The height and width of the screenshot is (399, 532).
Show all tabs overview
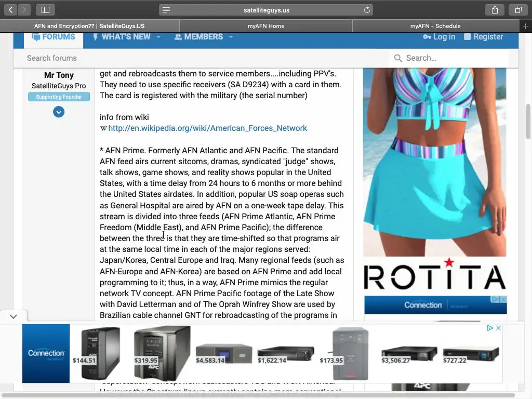518,10
